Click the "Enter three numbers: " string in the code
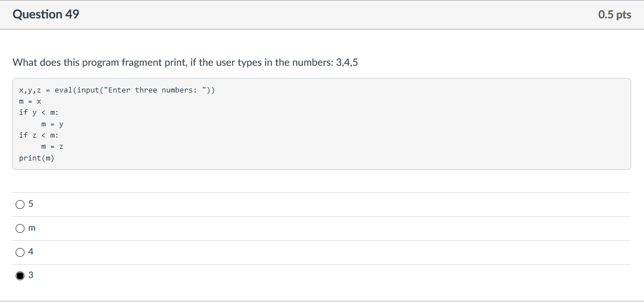Screen dimensions: 644x302 tap(156, 90)
